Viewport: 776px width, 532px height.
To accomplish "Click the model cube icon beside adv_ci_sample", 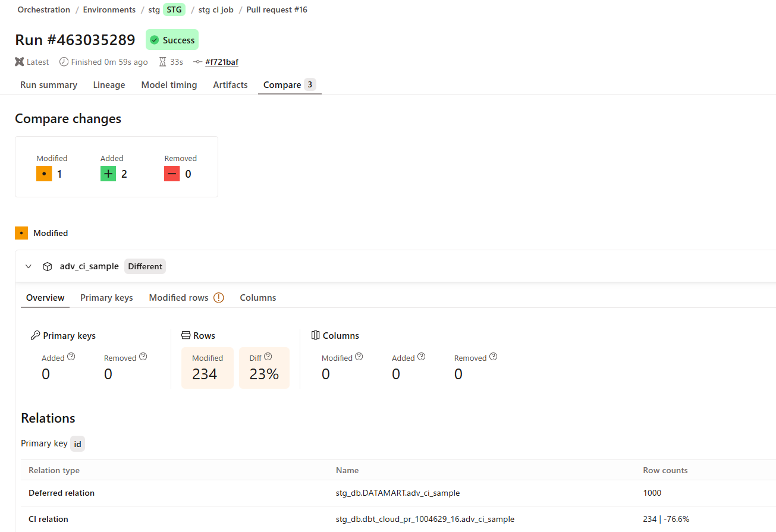I will point(48,266).
